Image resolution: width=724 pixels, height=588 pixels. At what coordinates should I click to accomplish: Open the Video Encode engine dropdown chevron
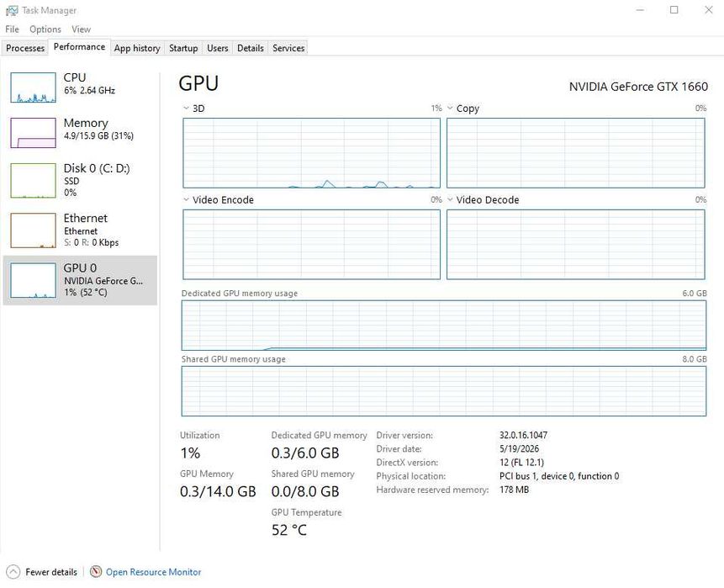click(x=186, y=199)
